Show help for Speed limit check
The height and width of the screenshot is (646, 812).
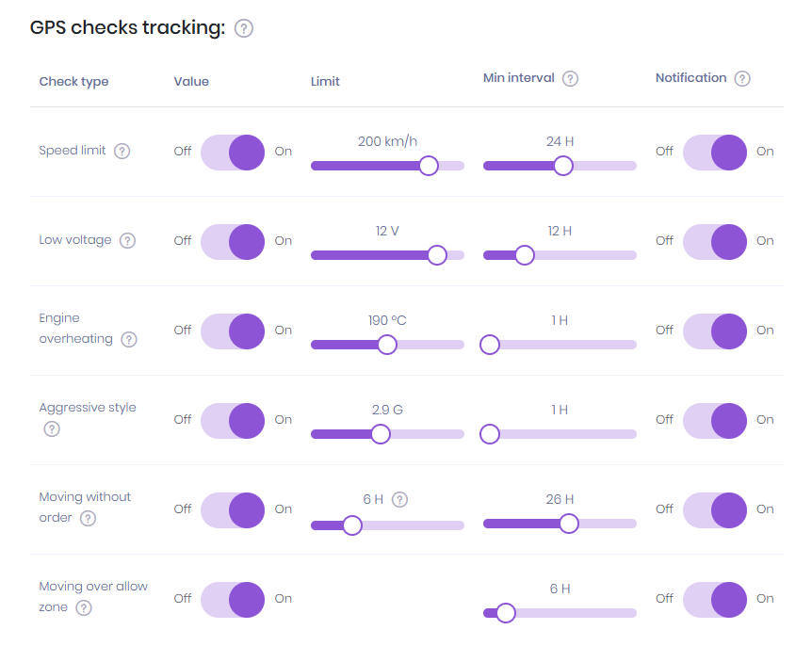(x=122, y=151)
